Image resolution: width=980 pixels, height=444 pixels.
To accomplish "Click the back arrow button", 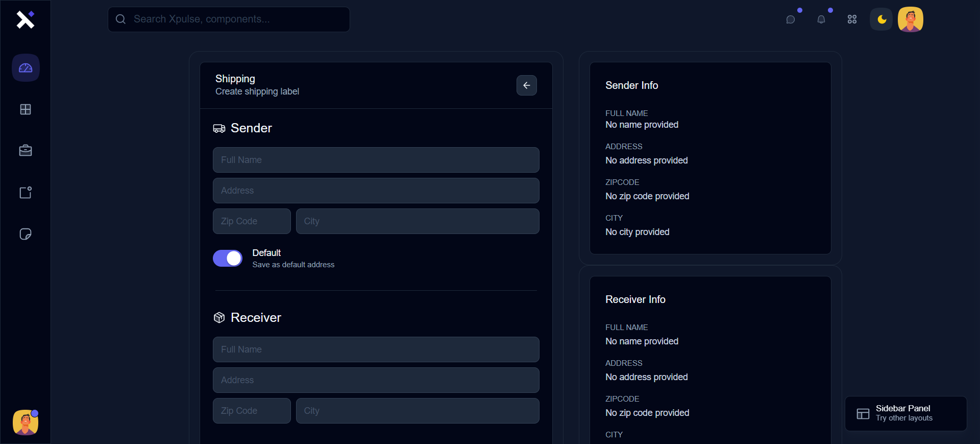I will [x=526, y=85].
